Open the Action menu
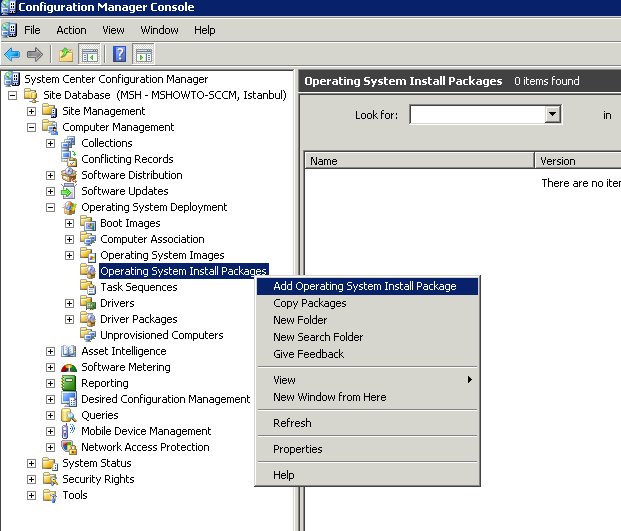The image size is (621, 531). point(71,30)
